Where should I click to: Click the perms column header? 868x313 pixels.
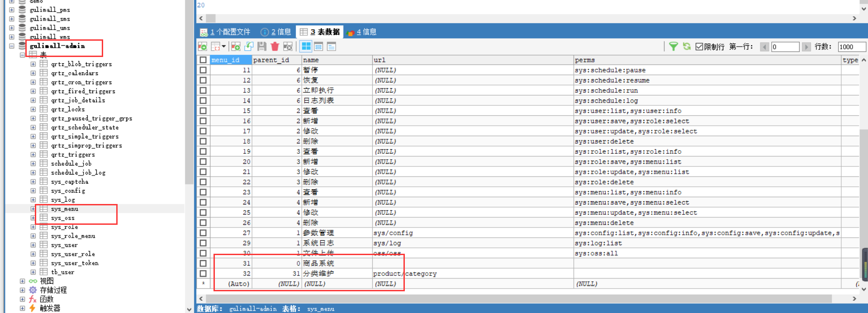(x=707, y=60)
